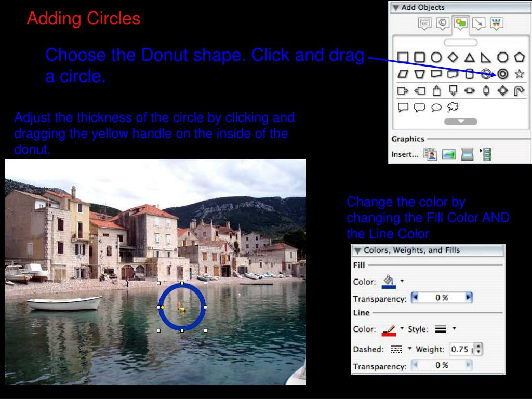Image resolution: width=532 pixels, height=399 pixels.
Task: Click the Fill Color paint bucket
Action: [389, 282]
